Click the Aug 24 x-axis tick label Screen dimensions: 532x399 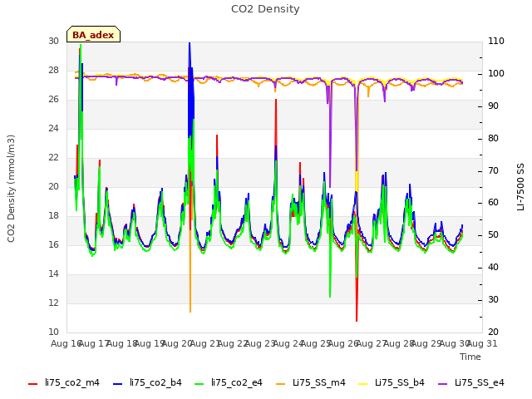(x=288, y=343)
